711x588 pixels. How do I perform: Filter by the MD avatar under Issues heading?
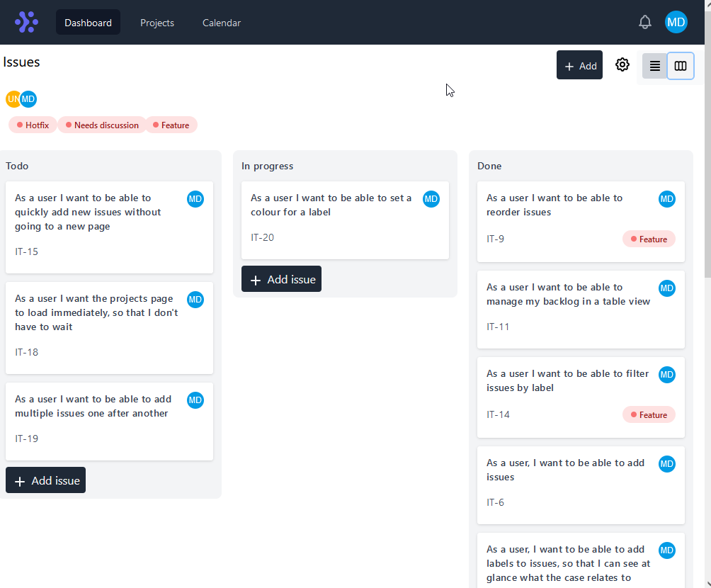coord(28,99)
